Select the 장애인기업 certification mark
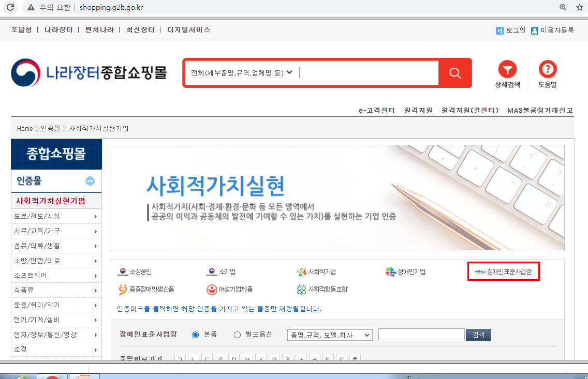Viewport: 588px width, 379px height. tap(405, 272)
